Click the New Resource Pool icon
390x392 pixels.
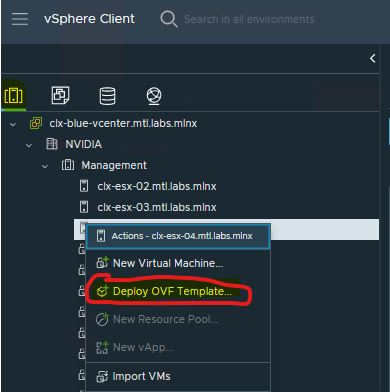[x=102, y=319]
